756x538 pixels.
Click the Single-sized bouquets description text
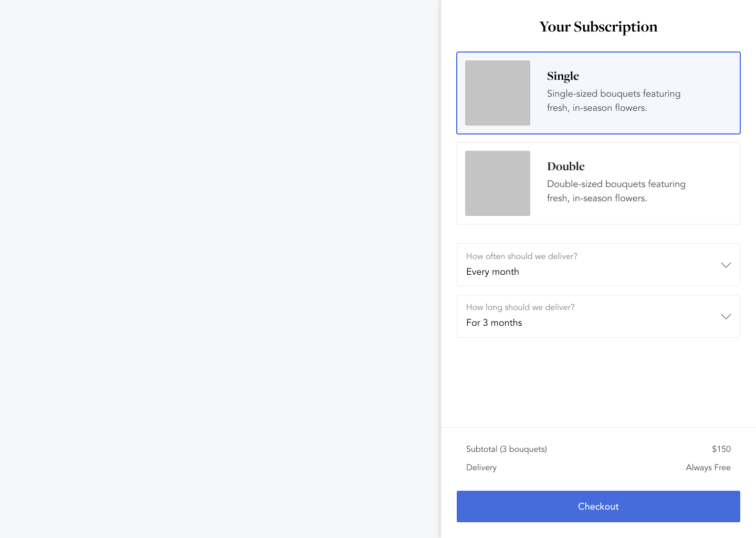point(614,100)
